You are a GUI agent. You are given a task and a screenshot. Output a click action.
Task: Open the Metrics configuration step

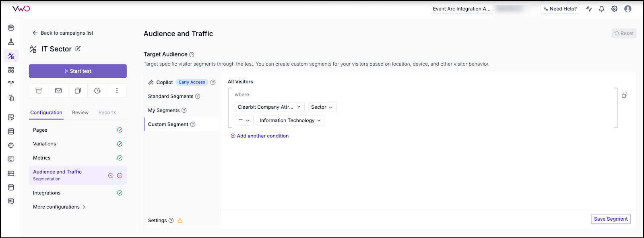click(x=78, y=158)
